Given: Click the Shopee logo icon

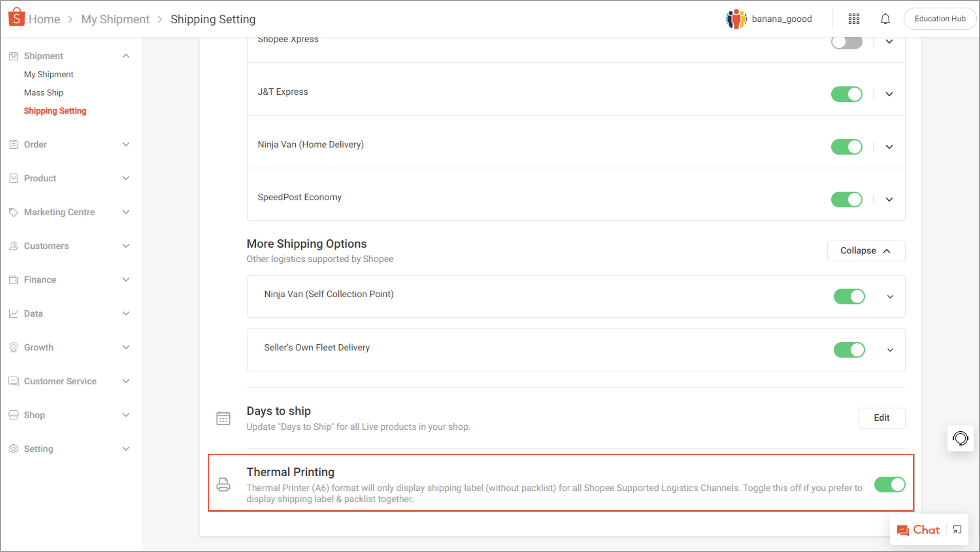Looking at the screenshot, I should pyautogui.click(x=16, y=17).
